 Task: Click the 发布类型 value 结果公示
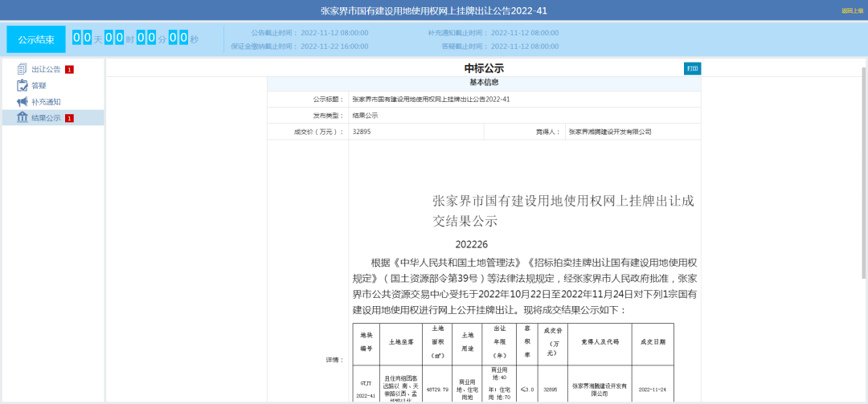pyautogui.click(x=365, y=116)
